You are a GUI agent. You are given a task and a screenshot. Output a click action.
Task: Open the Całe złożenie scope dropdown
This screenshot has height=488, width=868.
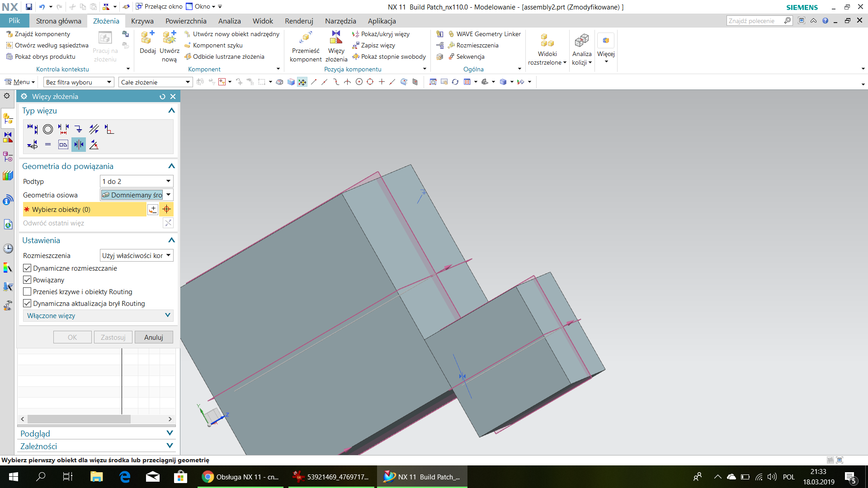(x=156, y=82)
